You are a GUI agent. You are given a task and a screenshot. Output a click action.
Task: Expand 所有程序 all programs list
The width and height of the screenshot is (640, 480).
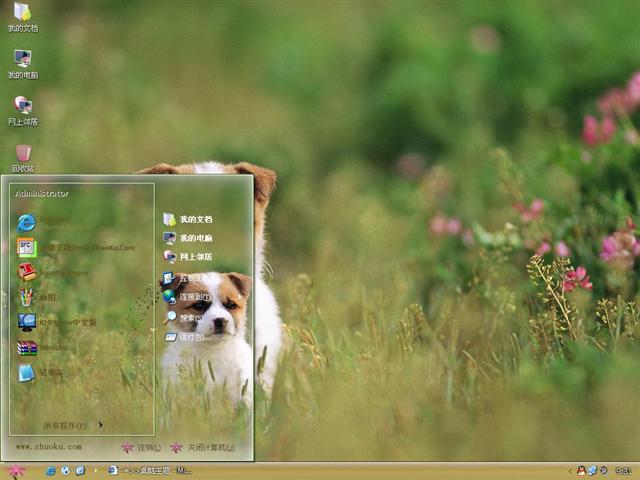pyautogui.click(x=73, y=425)
